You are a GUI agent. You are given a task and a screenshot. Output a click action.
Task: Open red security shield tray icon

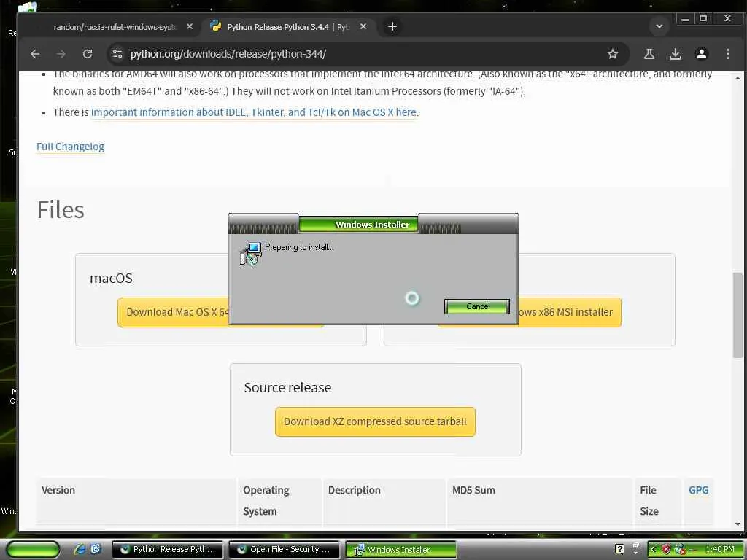coord(666,549)
